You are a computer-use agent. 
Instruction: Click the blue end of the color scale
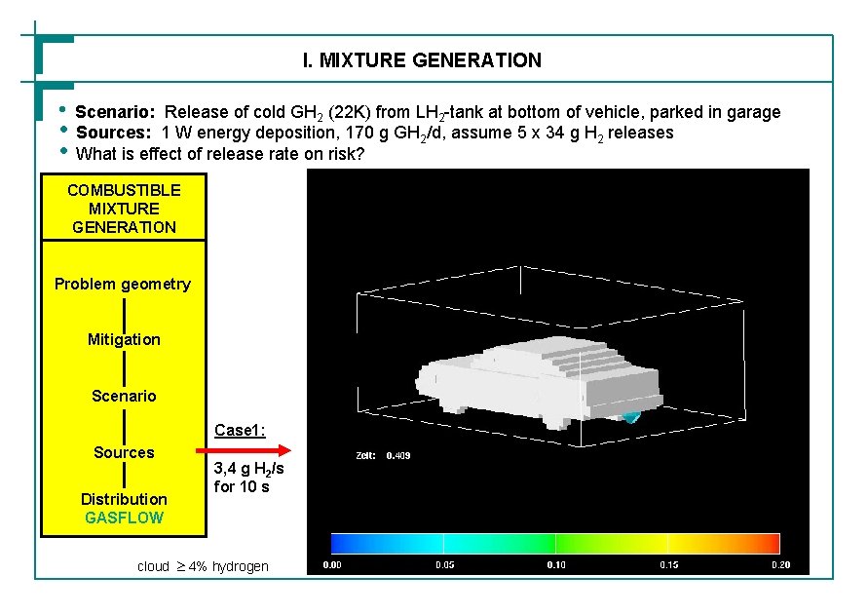point(342,544)
